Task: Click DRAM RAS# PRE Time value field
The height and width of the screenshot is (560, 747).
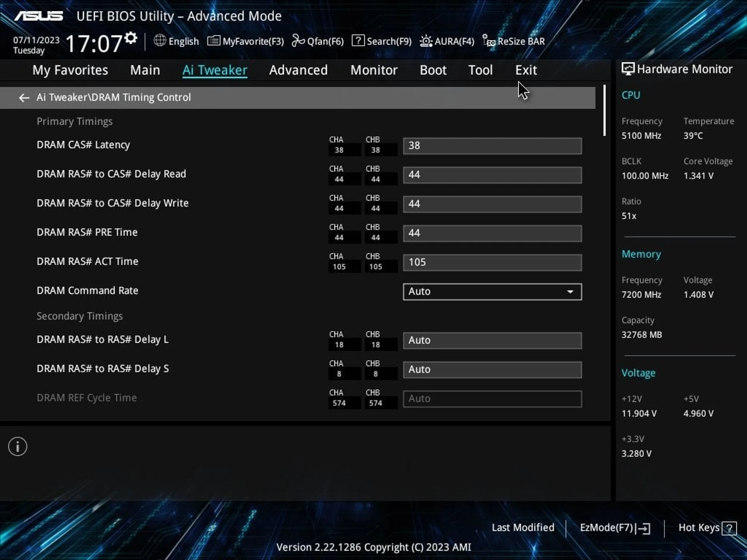Action: 492,233
